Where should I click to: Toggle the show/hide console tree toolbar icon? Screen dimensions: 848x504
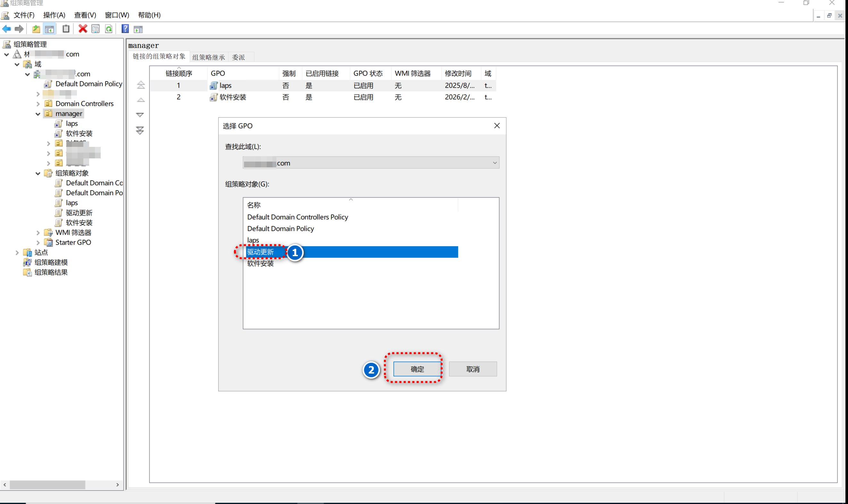(50, 29)
